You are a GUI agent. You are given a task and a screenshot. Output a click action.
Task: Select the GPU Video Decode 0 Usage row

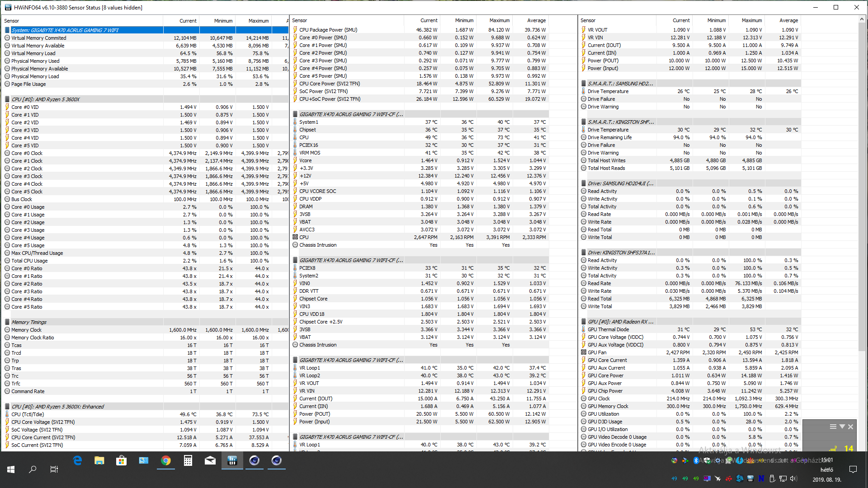pos(690,437)
